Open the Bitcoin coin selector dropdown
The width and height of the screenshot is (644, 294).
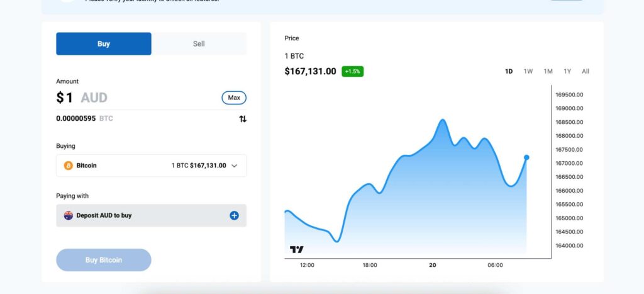[151, 166]
